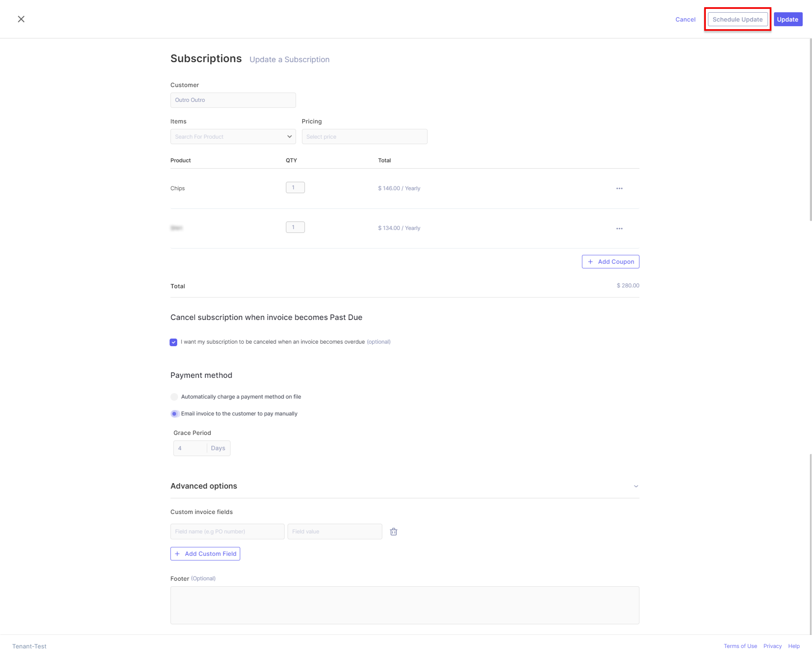The height and width of the screenshot is (656, 812).
Task: Click inside the Footer text area
Action: click(x=405, y=605)
